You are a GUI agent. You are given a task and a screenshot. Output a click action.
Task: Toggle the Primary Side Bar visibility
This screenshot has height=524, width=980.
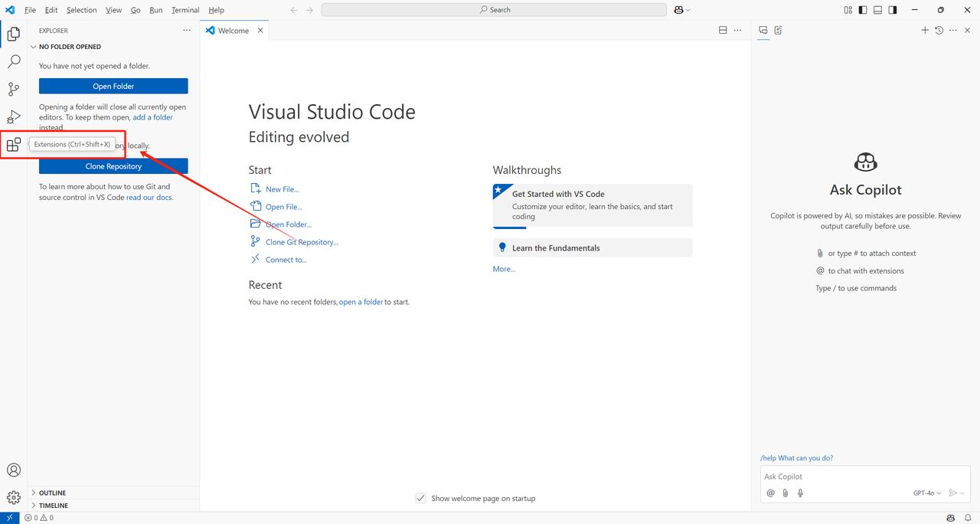(x=863, y=10)
